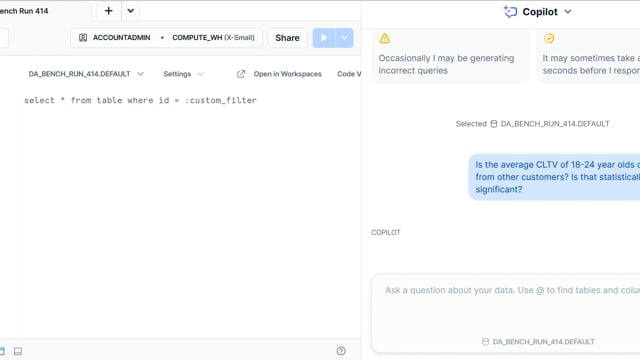Expand the DA_BENCH_RUN_414.DEFAULT database selector
This screenshot has width=640, height=360.
86,74
